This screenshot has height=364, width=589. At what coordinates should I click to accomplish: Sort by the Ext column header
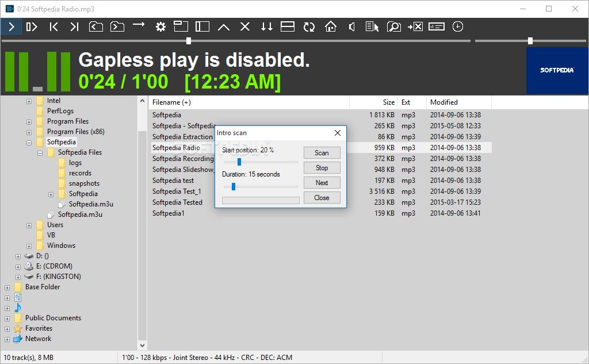(x=412, y=102)
